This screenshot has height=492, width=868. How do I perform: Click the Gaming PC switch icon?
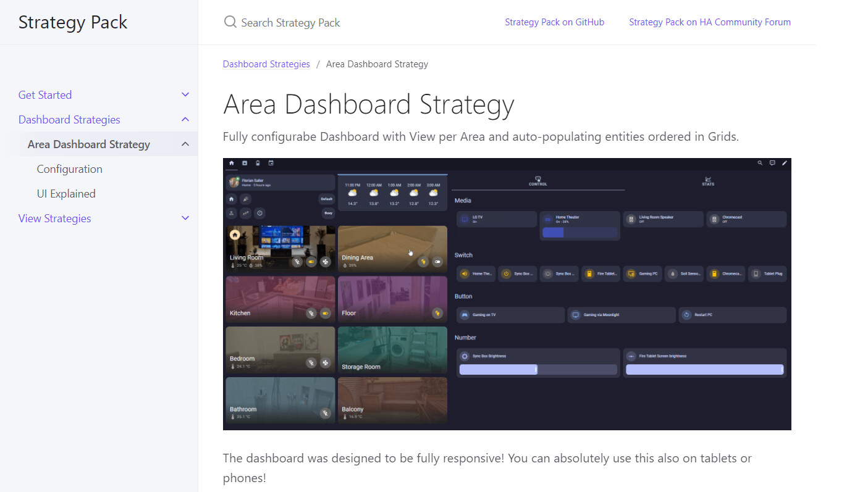pyautogui.click(x=630, y=273)
